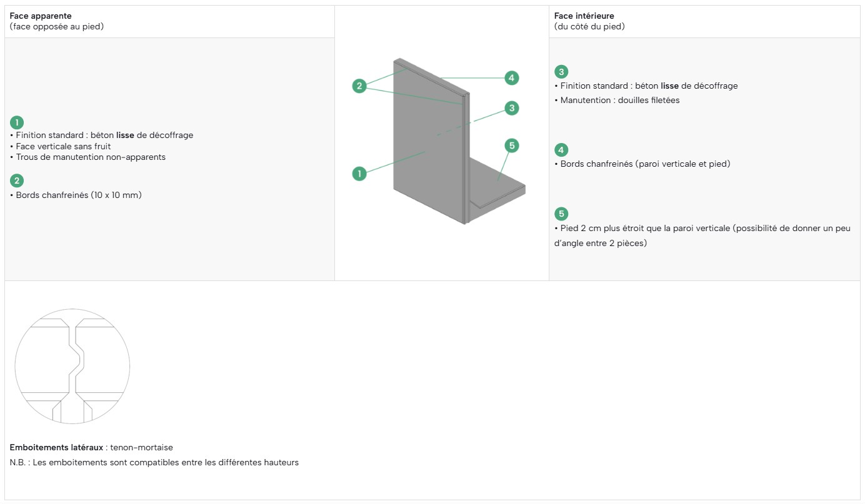Viewport: 865px width, 504px height.
Task: Select badge 2 above Bords chanfreinés (10 x 10 mm)
Action: pos(17,180)
